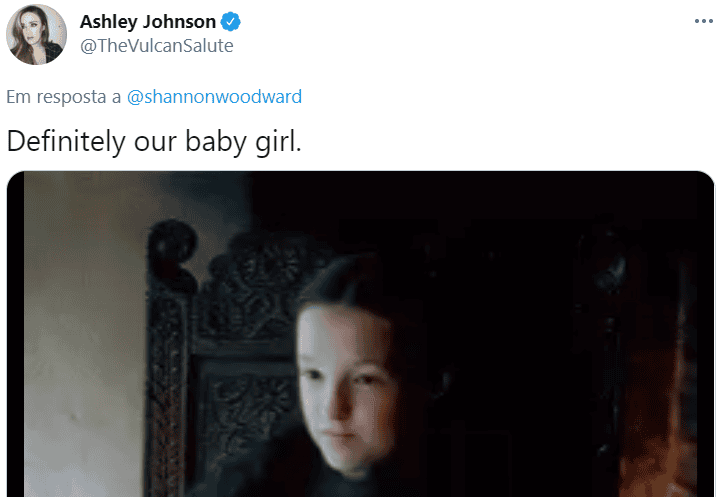Open Ashley Johnson's profile avatar picture
Viewport: 724px width, 497px height.
click(x=36, y=34)
